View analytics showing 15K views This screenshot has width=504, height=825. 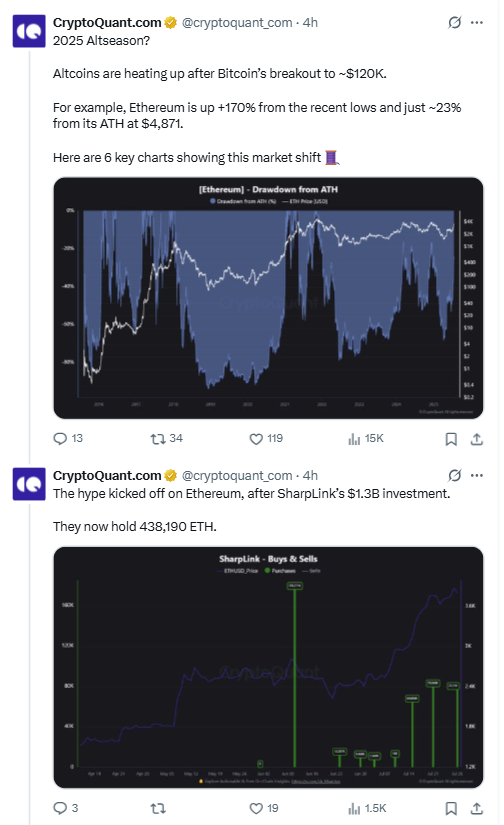354,438
